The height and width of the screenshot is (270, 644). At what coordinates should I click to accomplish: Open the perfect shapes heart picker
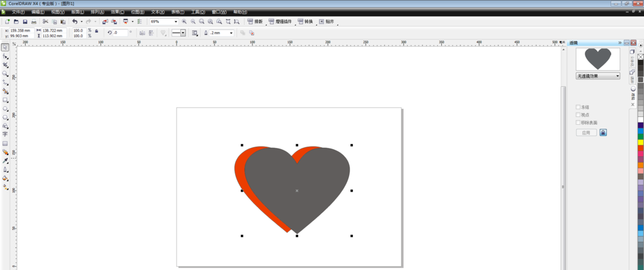163,33
